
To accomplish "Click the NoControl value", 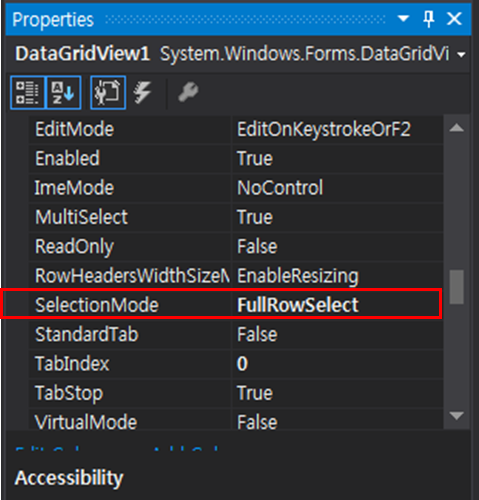I will point(280,188).
